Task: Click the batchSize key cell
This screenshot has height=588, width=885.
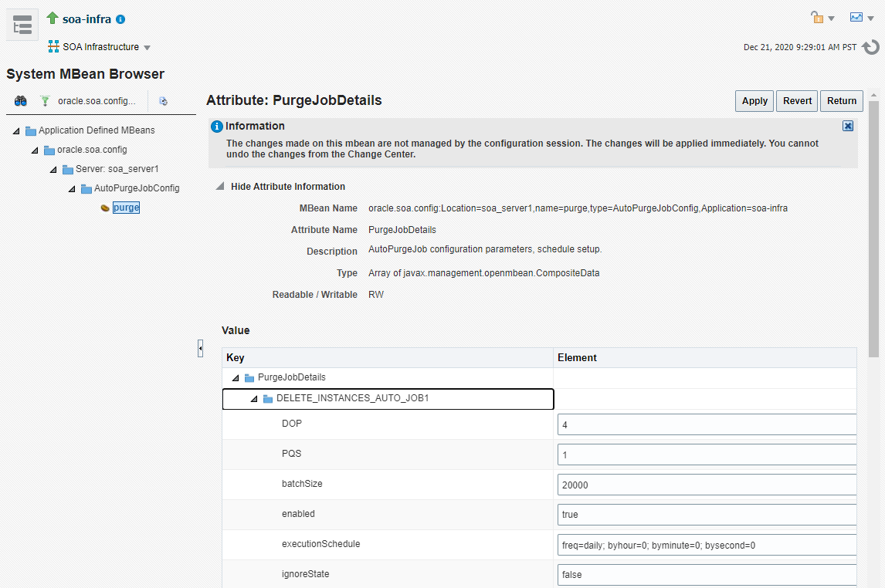Action: pyautogui.click(x=387, y=485)
